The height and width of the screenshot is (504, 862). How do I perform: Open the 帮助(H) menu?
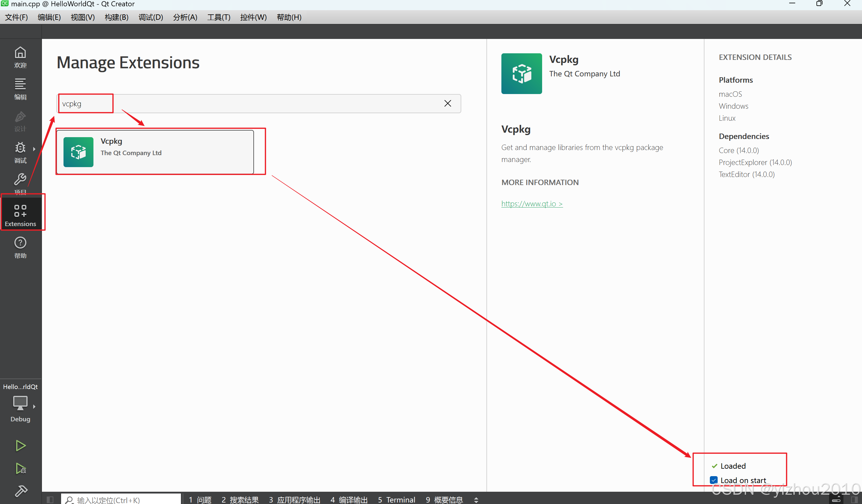click(289, 17)
